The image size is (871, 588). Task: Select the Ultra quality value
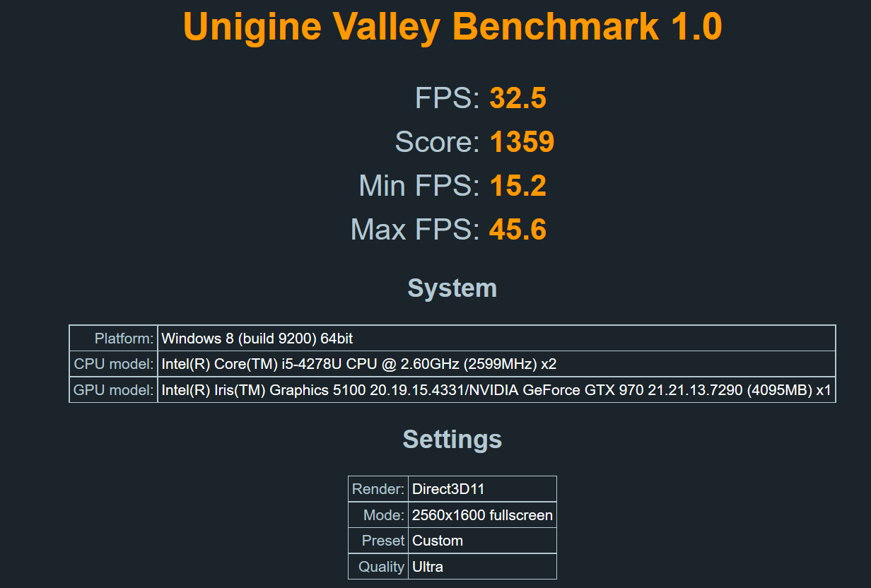click(x=428, y=566)
